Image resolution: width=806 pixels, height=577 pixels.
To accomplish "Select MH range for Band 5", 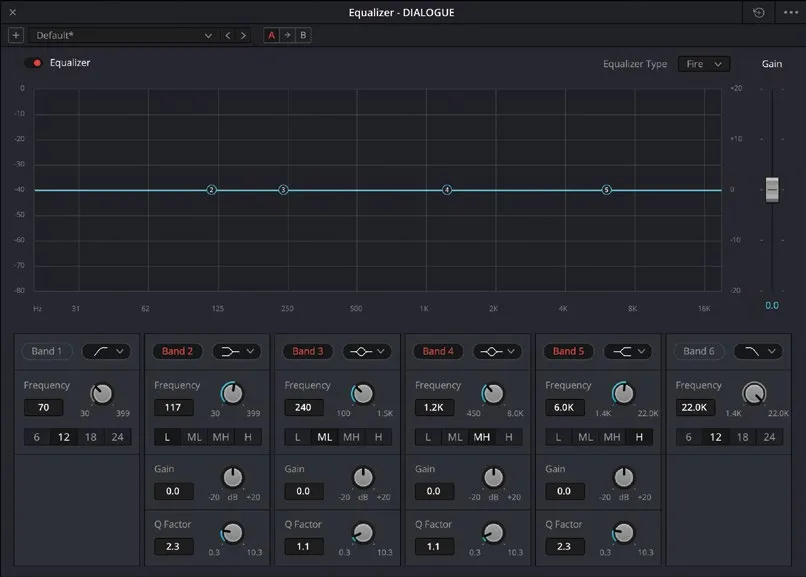I will 612,437.
